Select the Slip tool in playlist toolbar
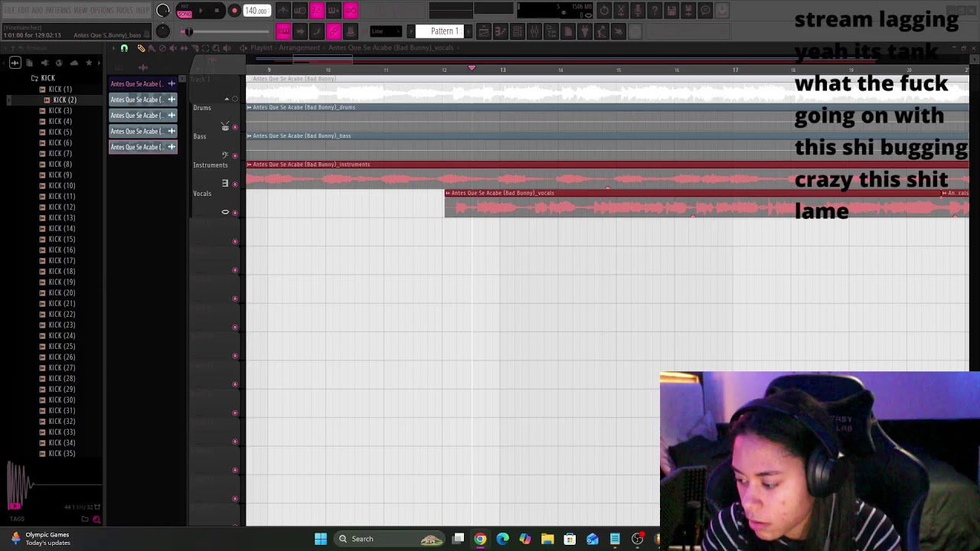 point(184,48)
